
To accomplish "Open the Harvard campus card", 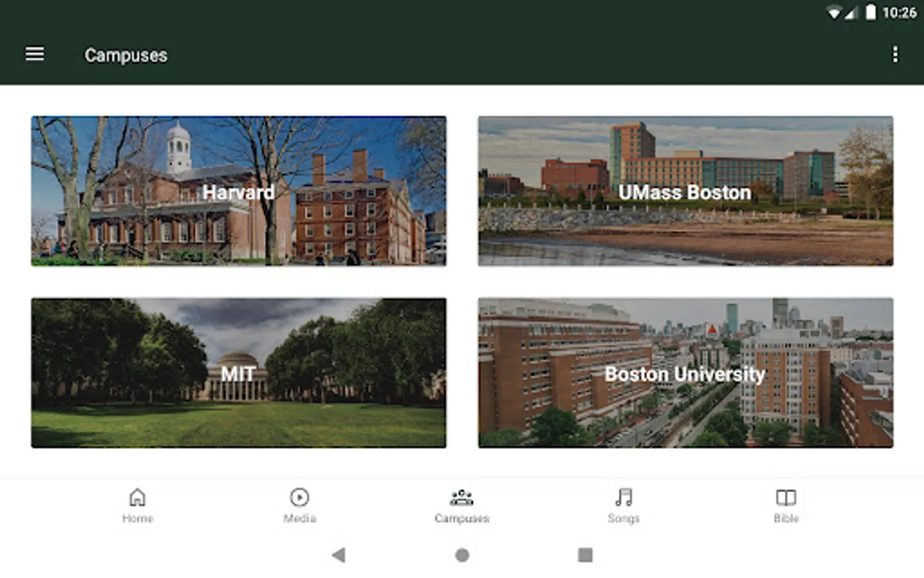I will tap(239, 191).
